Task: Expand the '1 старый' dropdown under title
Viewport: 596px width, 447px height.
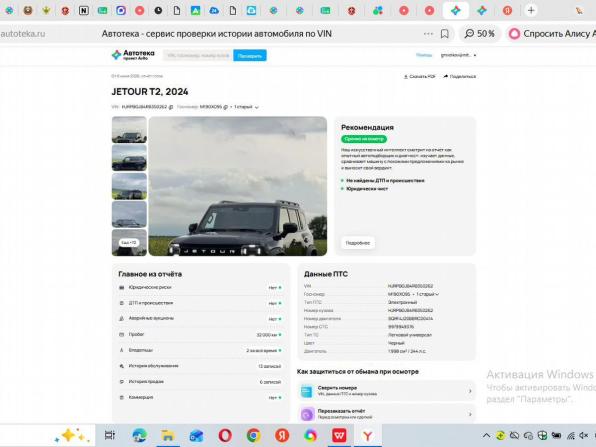Action: tap(246, 107)
